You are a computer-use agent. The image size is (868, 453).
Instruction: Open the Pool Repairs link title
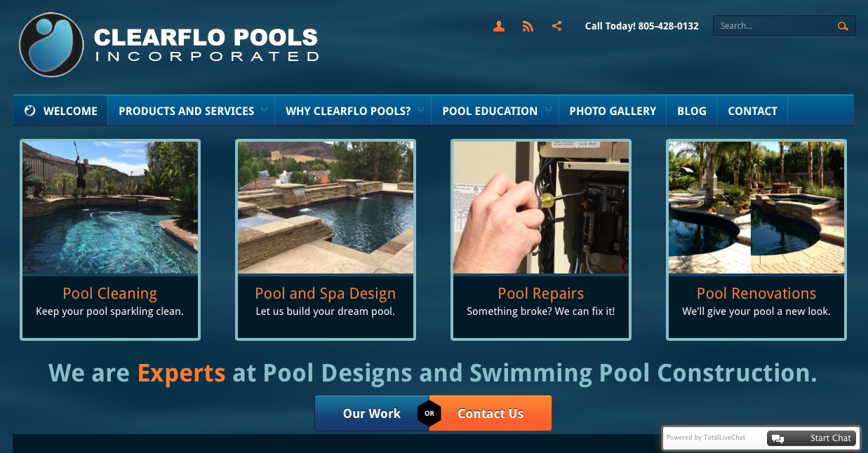pos(541,293)
